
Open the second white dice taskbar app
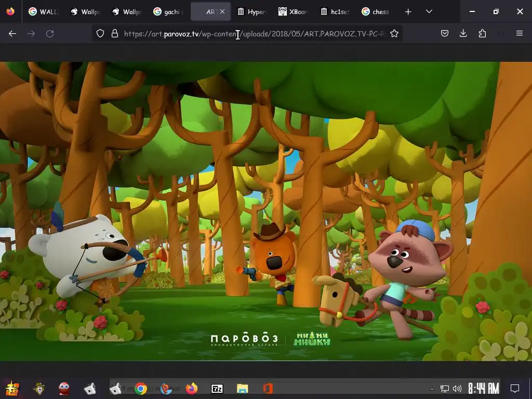point(115,389)
